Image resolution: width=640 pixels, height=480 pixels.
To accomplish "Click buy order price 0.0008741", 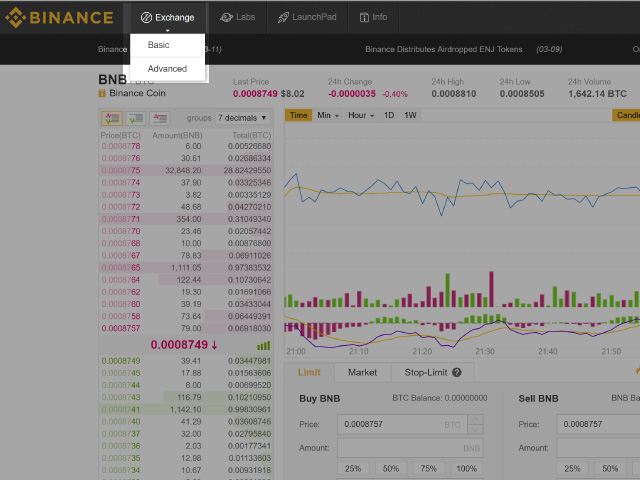I will pos(121,409).
